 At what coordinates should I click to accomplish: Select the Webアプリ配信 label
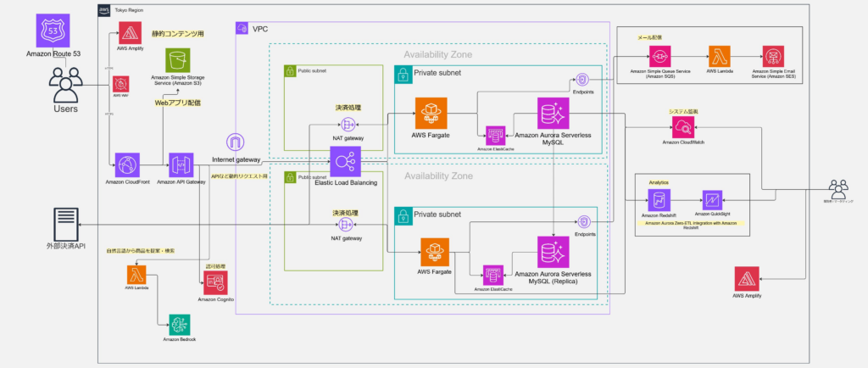(177, 103)
